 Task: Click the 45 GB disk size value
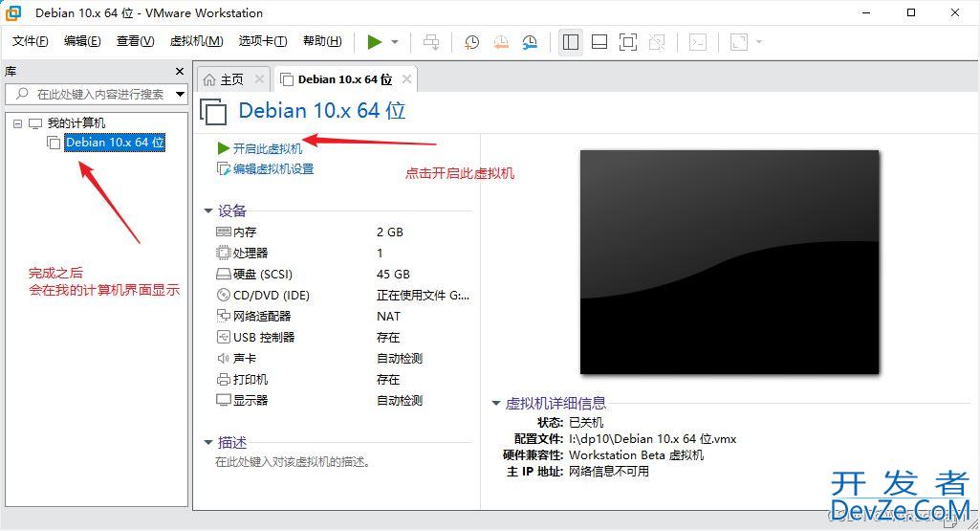coord(393,274)
